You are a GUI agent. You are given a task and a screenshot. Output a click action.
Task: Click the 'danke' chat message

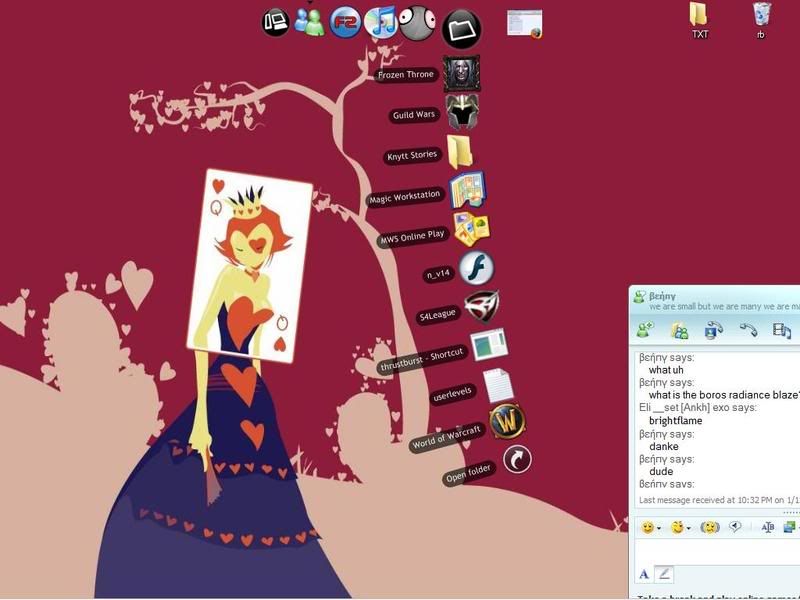click(x=664, y=446)
